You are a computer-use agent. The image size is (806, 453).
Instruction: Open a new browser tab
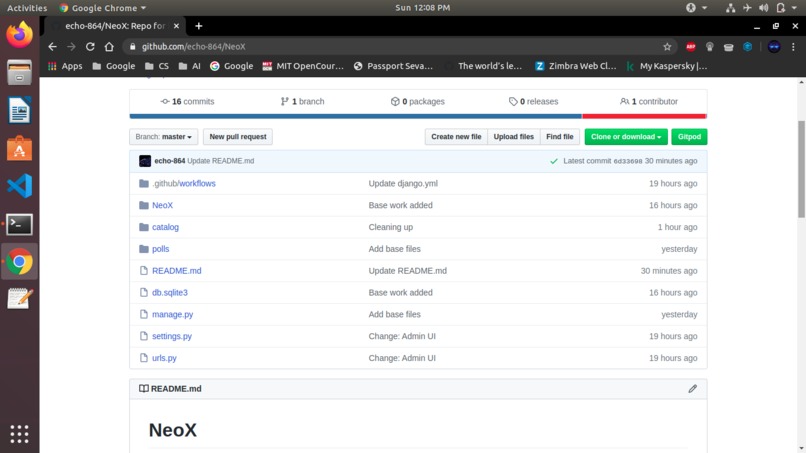point(198,26)
